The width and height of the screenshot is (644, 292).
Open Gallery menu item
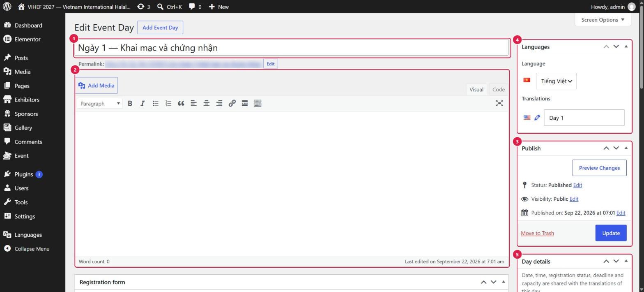pos(23,128)
